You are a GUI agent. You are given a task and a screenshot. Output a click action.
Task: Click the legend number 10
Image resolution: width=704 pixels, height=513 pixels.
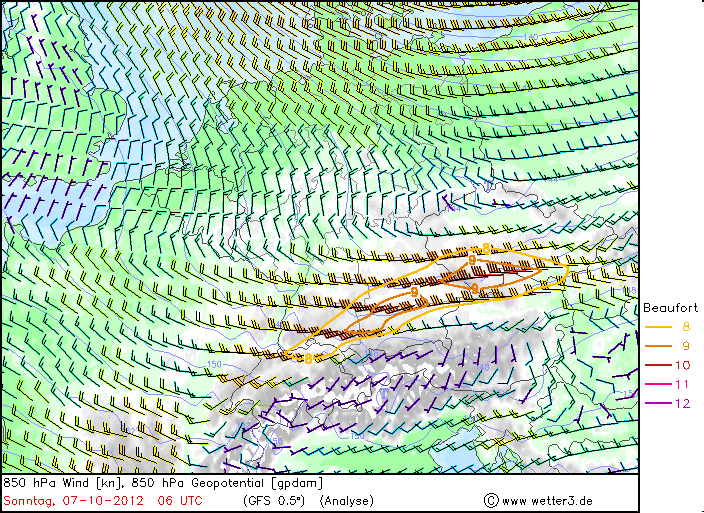coord(682,365)
